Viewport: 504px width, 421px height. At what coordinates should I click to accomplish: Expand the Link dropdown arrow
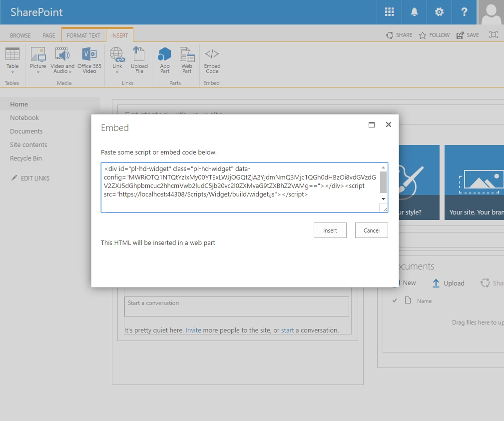(x=117, y=72)
